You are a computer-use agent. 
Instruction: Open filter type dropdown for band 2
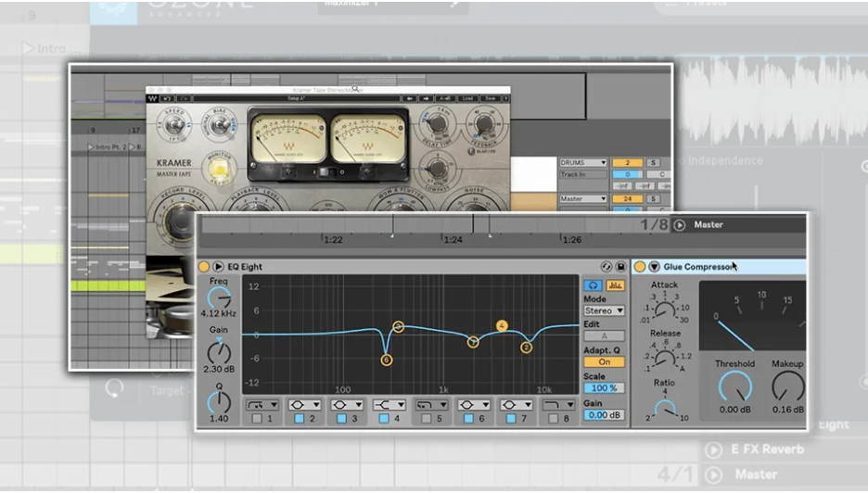point(304,405)
